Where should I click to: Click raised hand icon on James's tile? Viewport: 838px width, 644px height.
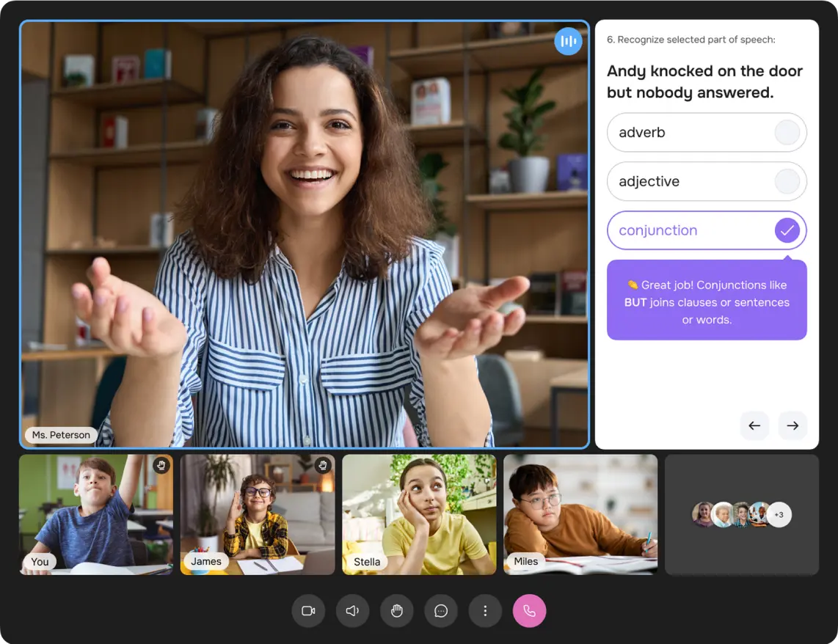coord(322,465)
